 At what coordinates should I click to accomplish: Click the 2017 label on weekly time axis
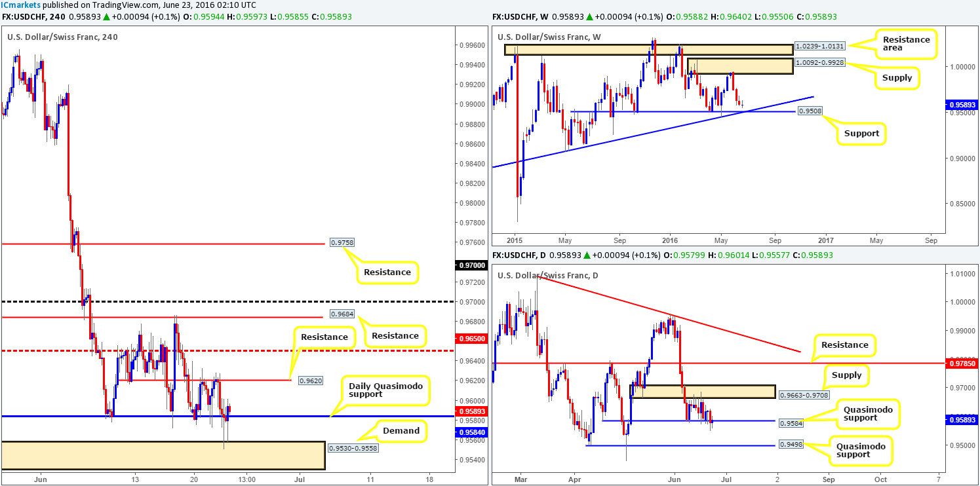click(x=825, y=240)
